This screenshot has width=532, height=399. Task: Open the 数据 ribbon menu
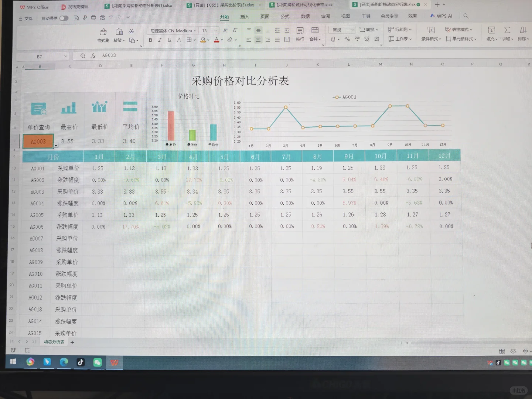point(305,16)
